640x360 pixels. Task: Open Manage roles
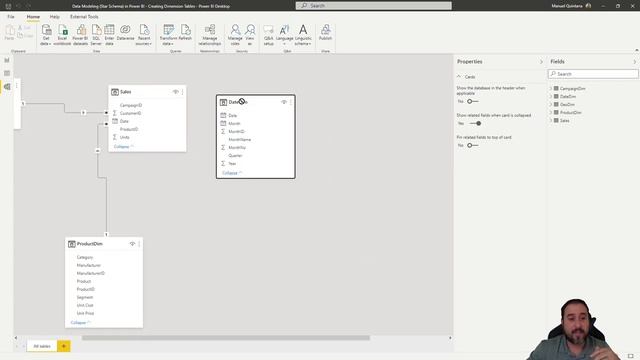[235, 35]
